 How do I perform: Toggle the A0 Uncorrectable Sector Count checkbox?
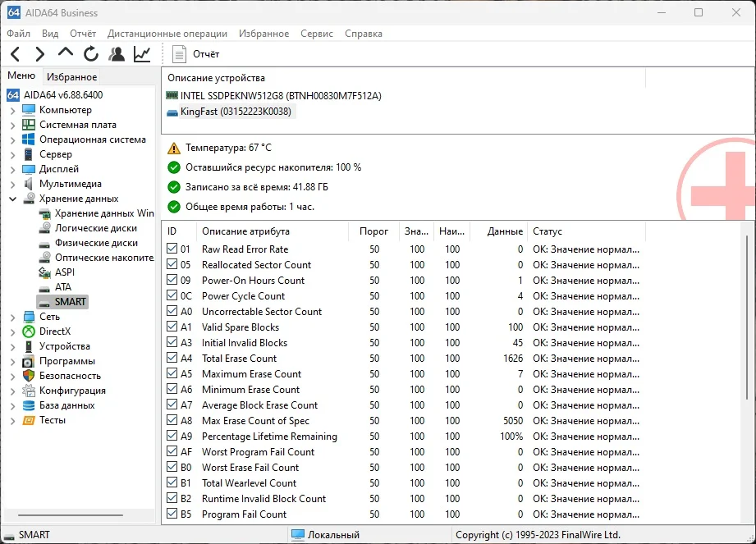click(172, 311)
